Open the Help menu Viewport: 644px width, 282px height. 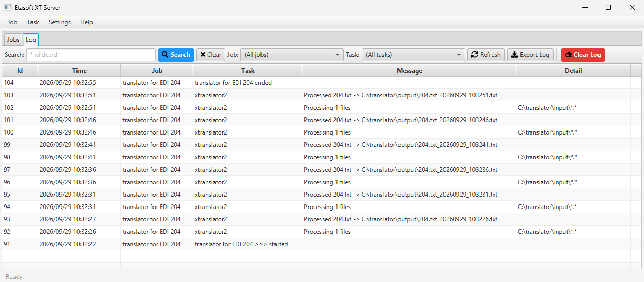pos(86,22)
